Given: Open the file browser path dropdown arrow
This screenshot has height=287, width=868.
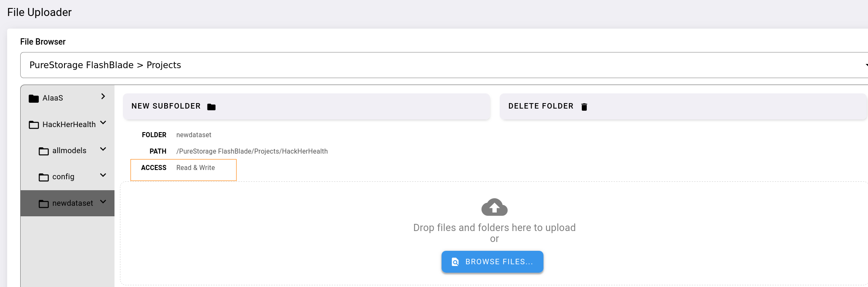Looking at the screenshot, I should (x=866, y=65).
